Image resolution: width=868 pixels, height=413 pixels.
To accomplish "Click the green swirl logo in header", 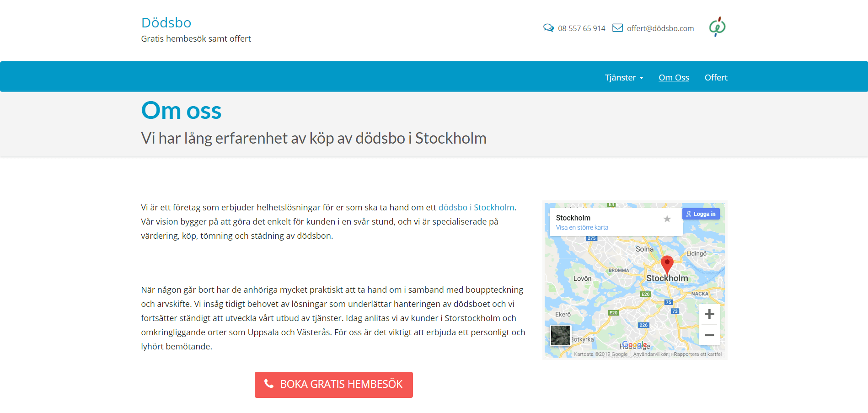I will click(717, 27).
